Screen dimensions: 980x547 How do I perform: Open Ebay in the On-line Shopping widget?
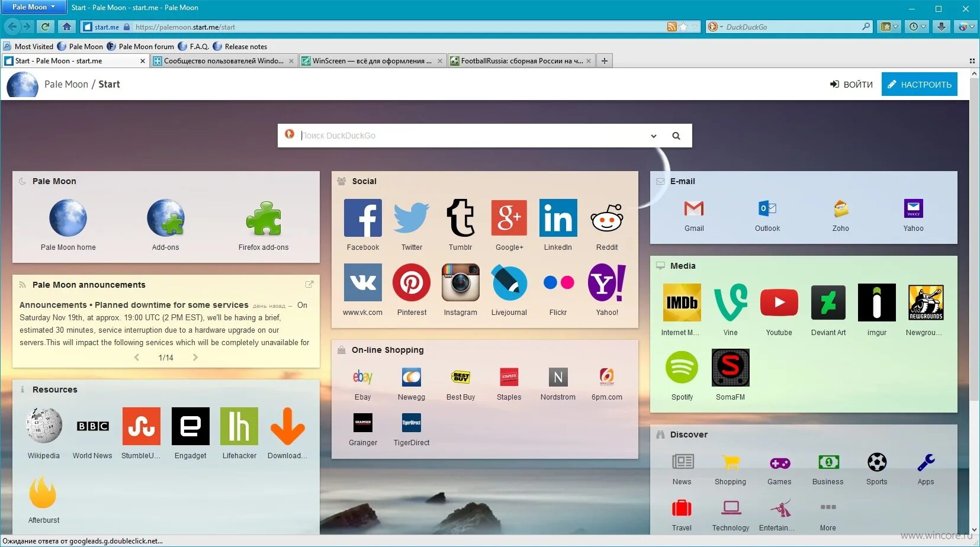pos(362,377)
